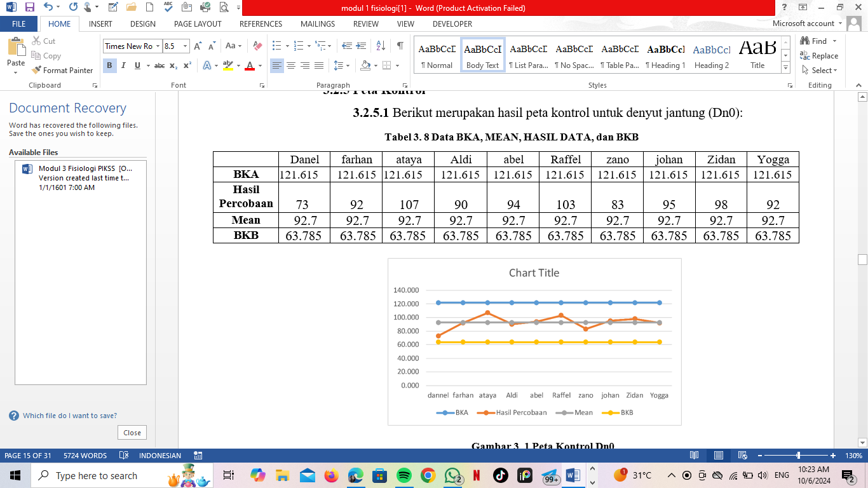Decrease the paragraph indent
This screenshot has width=868, height=488.
347,46
